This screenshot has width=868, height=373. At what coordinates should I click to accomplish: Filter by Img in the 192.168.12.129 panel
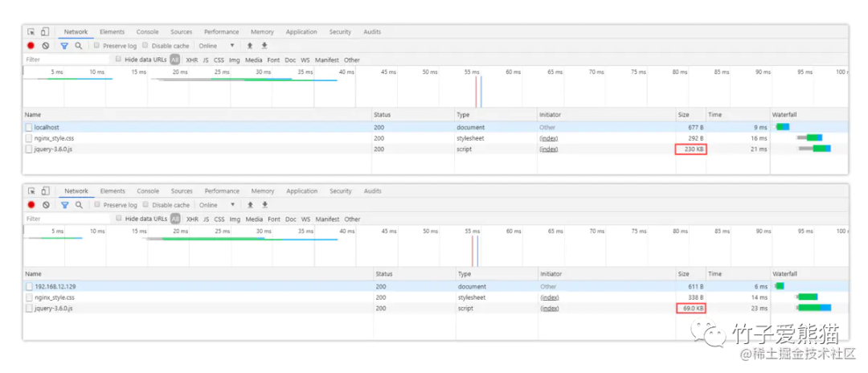point(235,219)
